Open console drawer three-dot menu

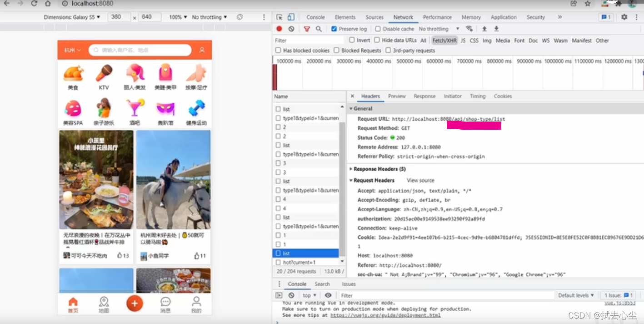coord(279,284)
